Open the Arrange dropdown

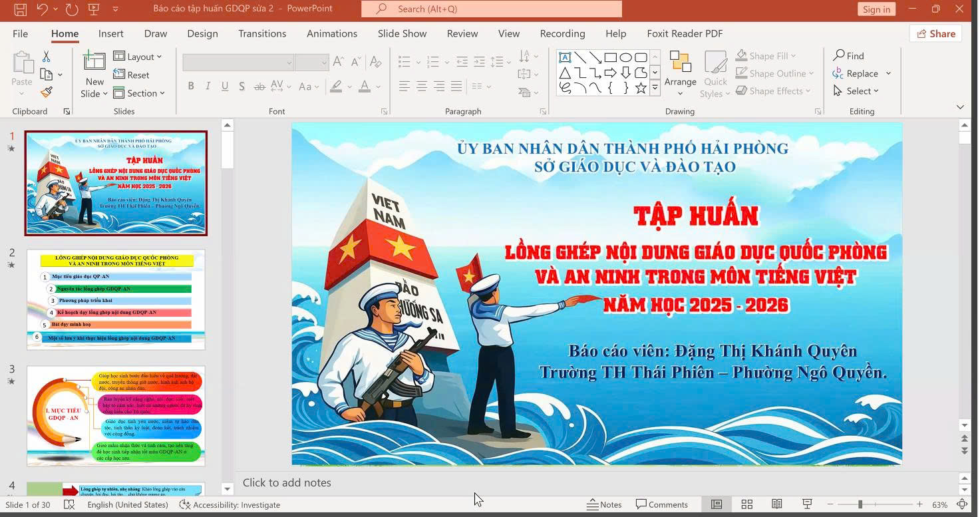coord(680,74)
